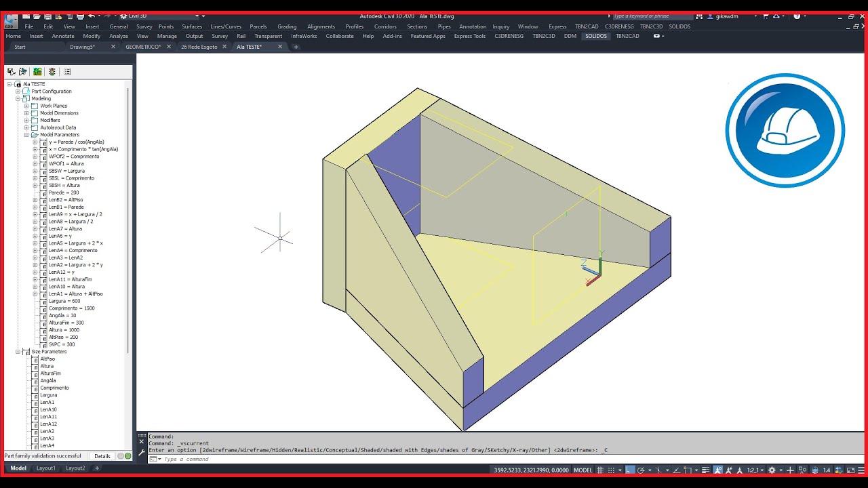Click the Customize wrench icon beside command line
Viewport: 868px width, 488px height.
pyautogui.click(x=142, y=451)
